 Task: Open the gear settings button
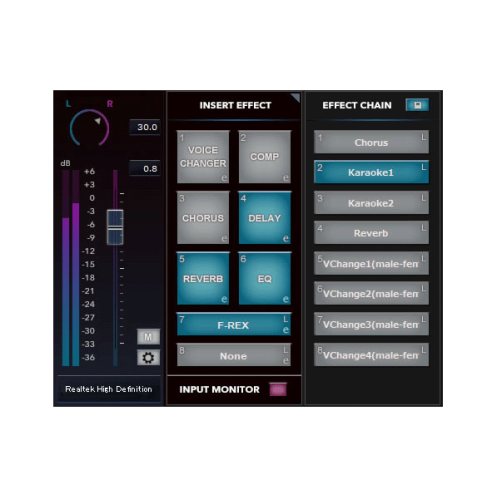coord(148,357)
